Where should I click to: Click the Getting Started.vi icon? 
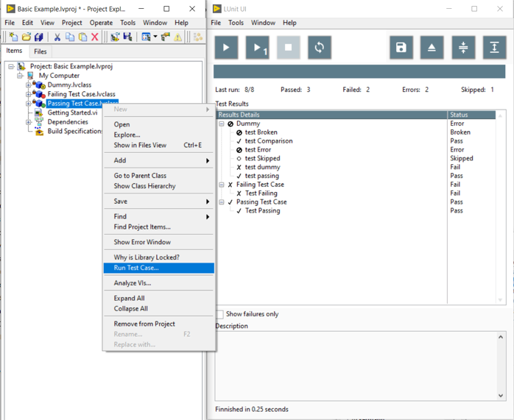coord(39,113)
